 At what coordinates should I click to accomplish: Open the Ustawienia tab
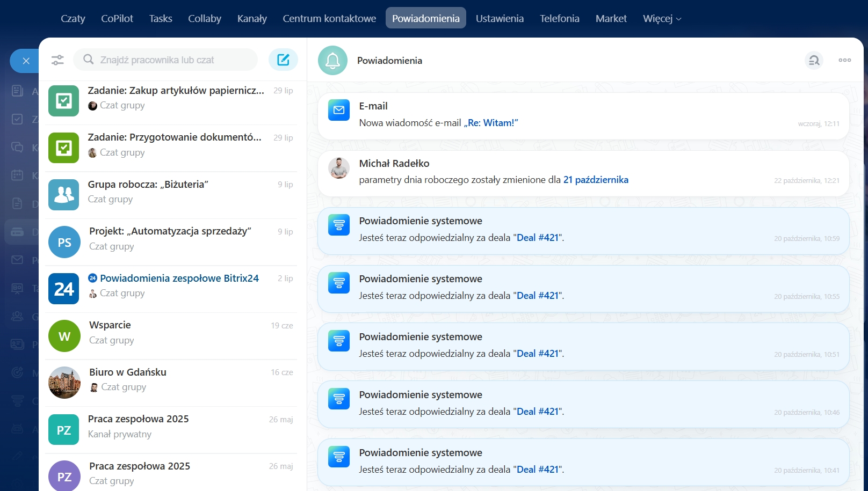pos(500,18)
